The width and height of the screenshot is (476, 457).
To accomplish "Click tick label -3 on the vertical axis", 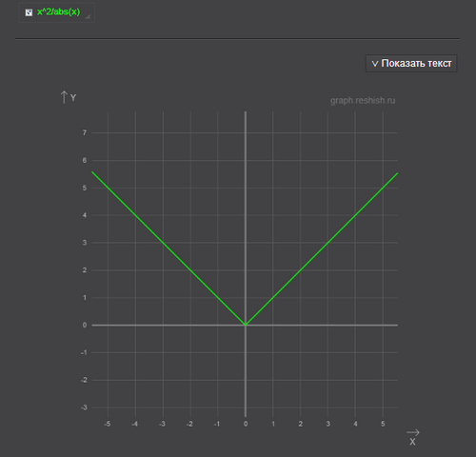I will click(x=84, y=407).
